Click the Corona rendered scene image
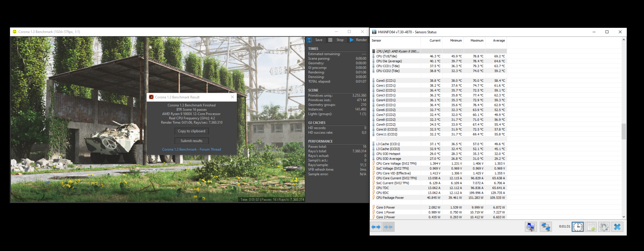The height and width of the screenshot is (251, 644). point(158,120)
